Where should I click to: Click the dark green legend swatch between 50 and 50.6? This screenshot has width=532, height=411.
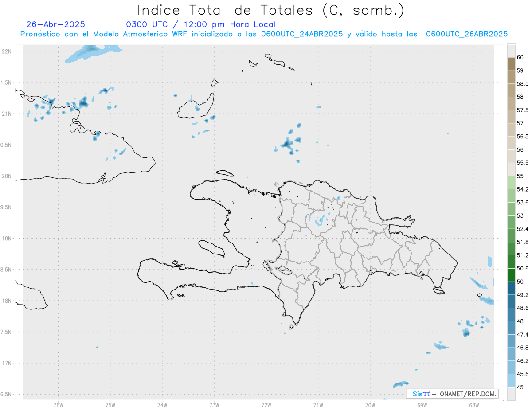511,275
